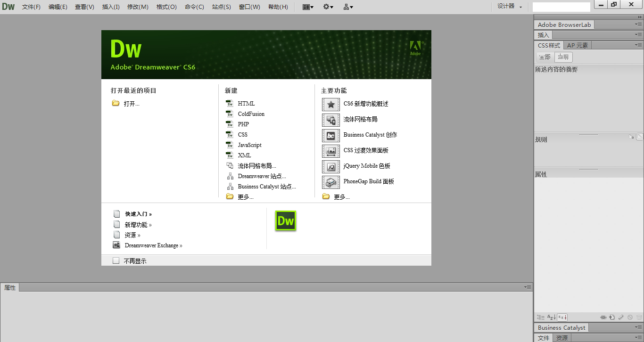Click the 打开... link
This screenshot has height=342, width=644.
coord(132,104)
